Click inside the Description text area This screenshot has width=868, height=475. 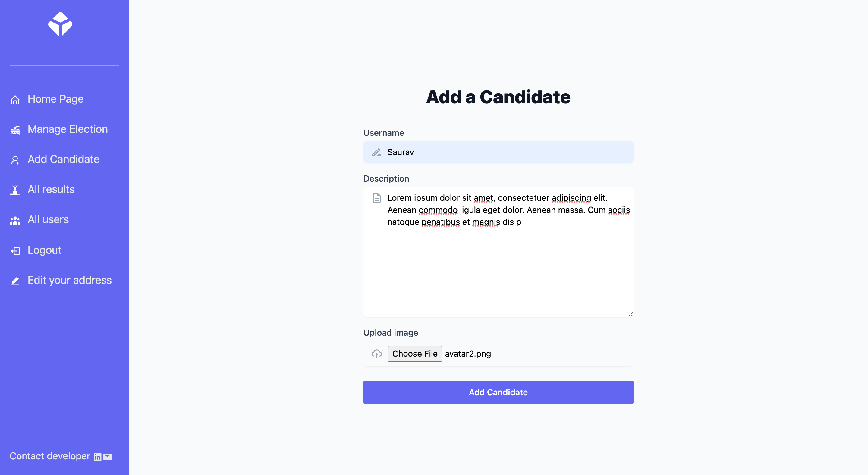[498, 253]
